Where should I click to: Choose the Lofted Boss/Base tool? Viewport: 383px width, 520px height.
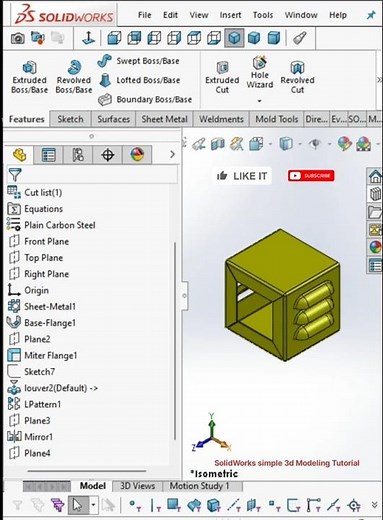139,80
